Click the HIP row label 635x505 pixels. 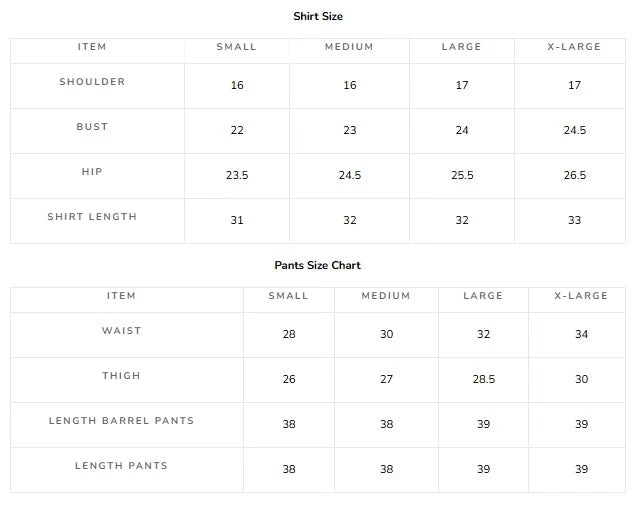click(92, 171)
